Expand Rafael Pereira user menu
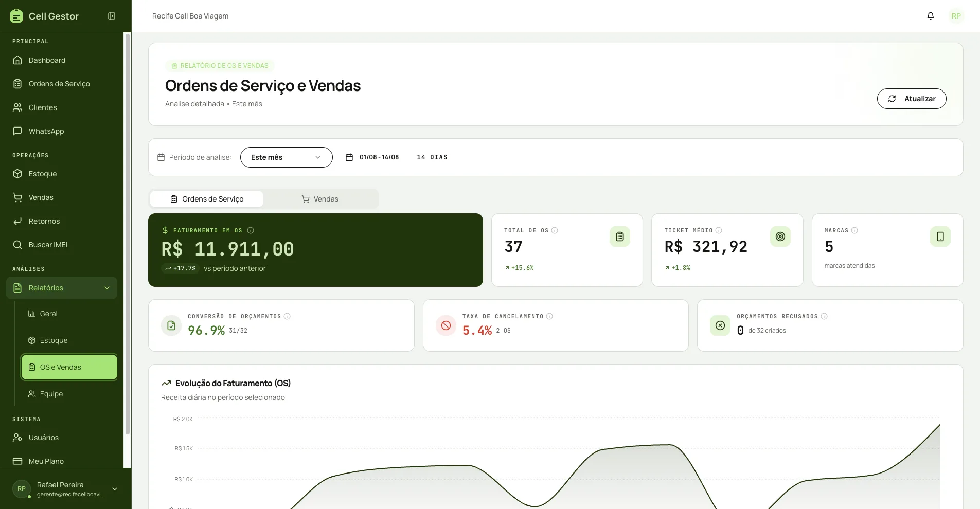Screen dimensions: 980x509 [115, 489]
